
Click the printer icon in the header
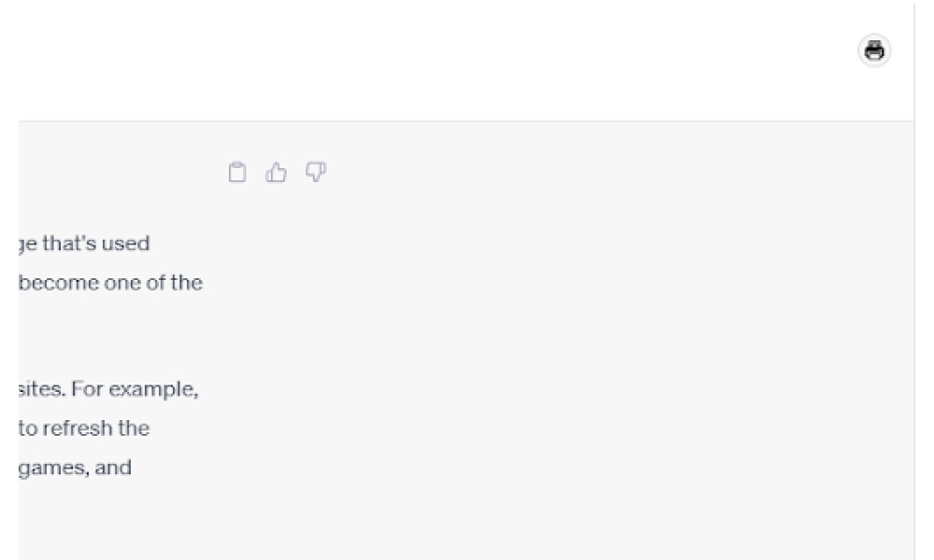click(x=874, y=50)
